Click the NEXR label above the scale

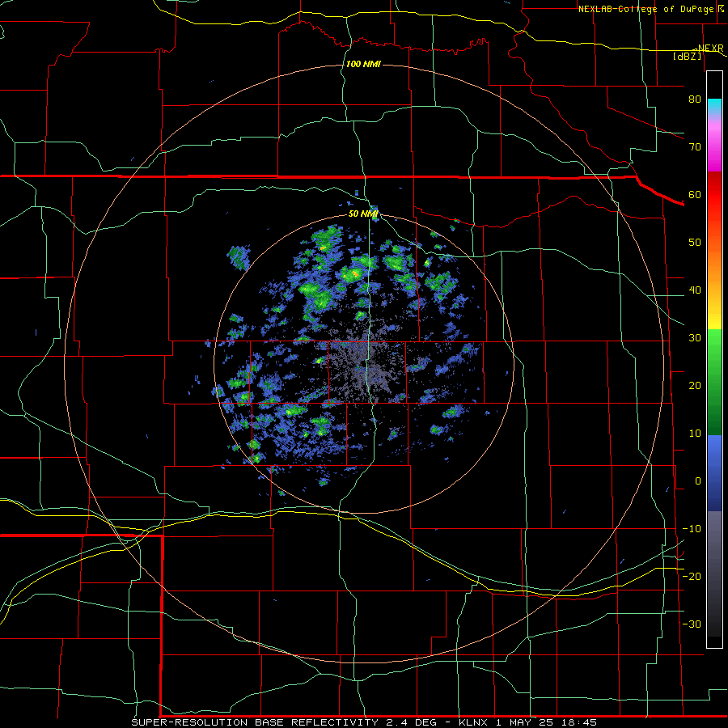coord(710,48)
